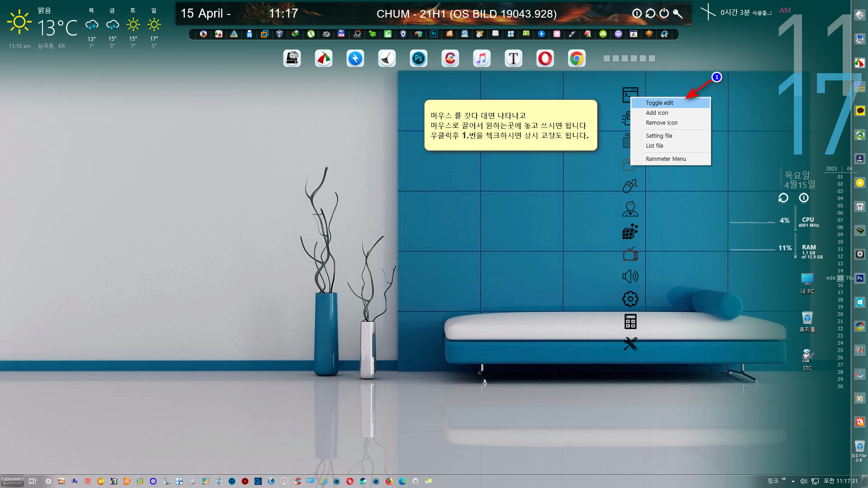Screen dimensions: 868x488
Task: Open the speaker sound icon in the vertical launcher
Action: tap(630, 277)
